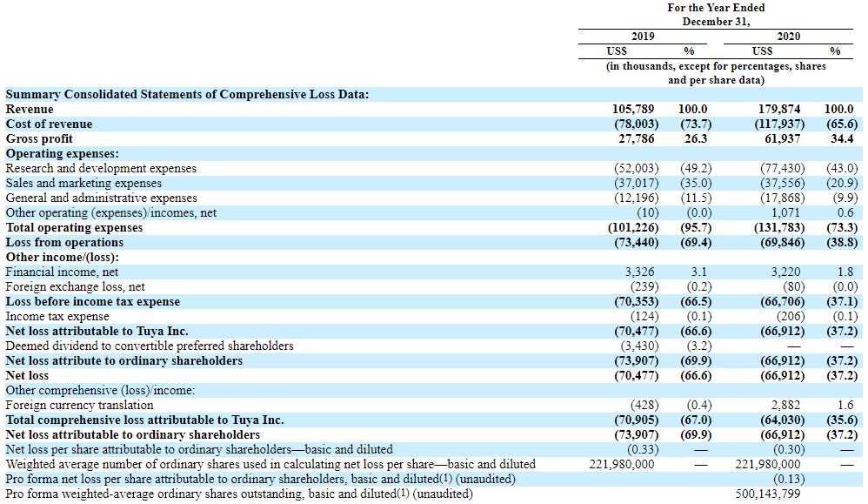This screenshot has width=868, height=504.
Task: Click the 2020 gross profit percentage 34.4
Action: pos(841,139)
